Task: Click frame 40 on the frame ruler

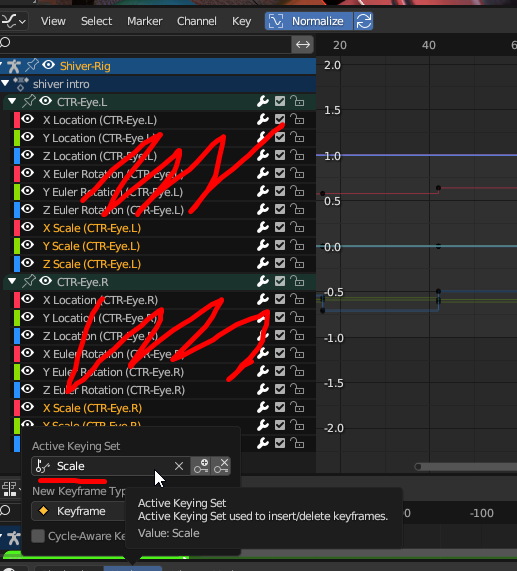Action: [x=429, y=45]
